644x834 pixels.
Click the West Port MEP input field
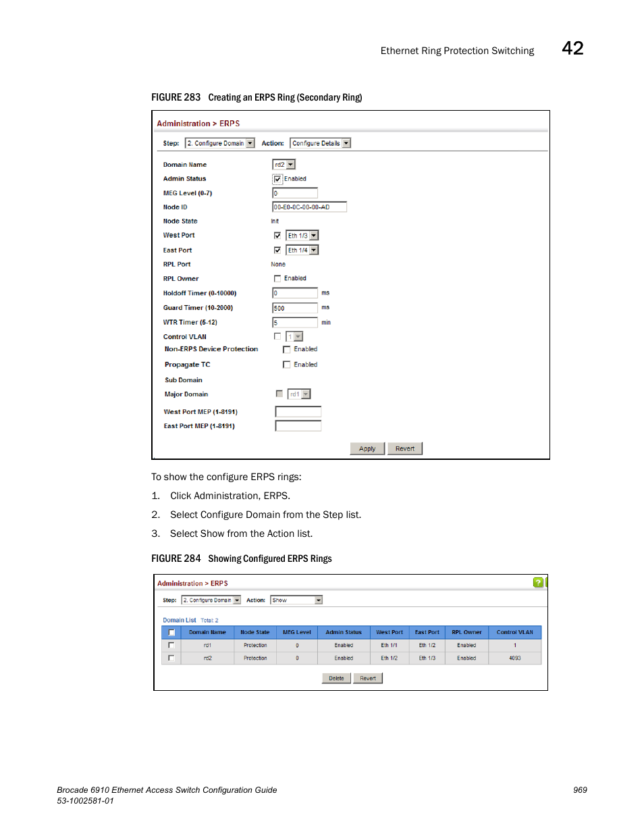(x=298, y=412)
